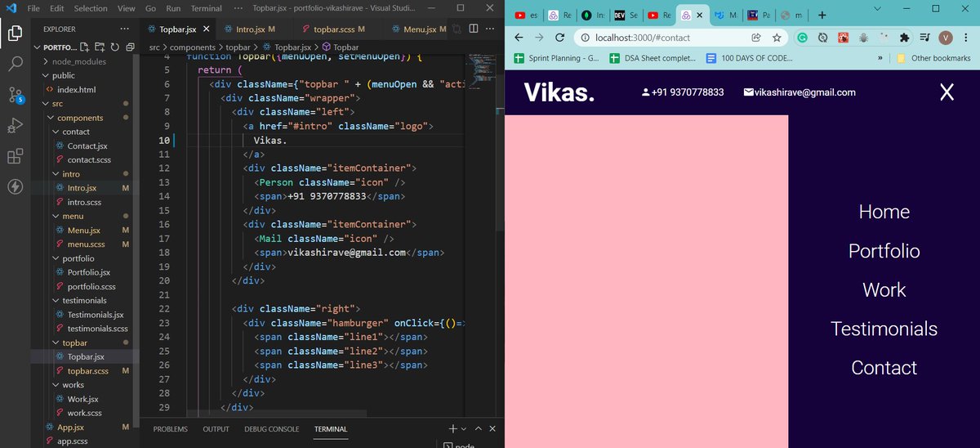The width and height of the screenshot is (980, 448).
Task: Open the OUTPUT panel tab
Action: pos(216,429)
